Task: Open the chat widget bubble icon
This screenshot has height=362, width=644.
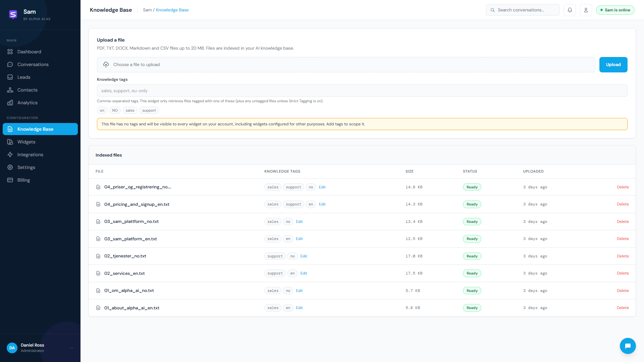Action: pyautogui.click(x=628, y=346)
